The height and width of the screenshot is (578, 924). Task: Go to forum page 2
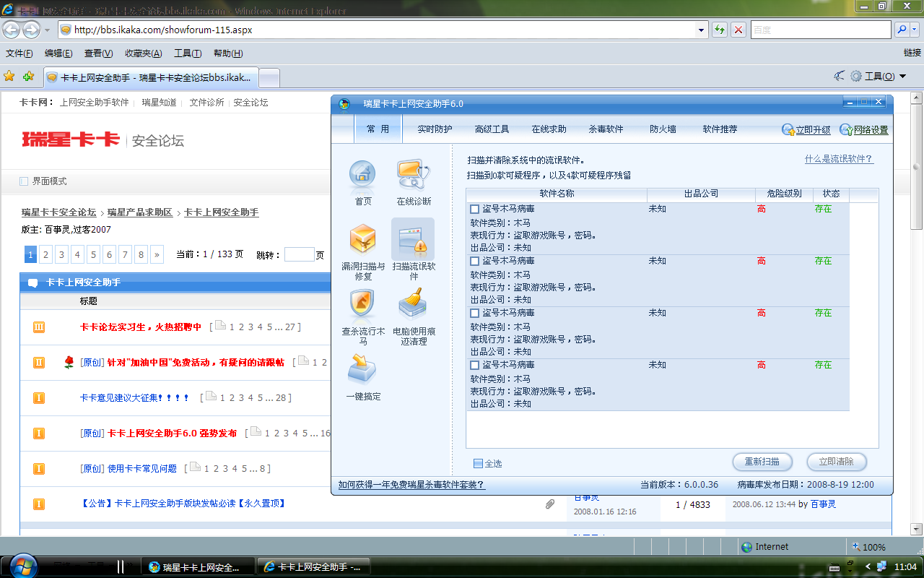pos(45,254)
